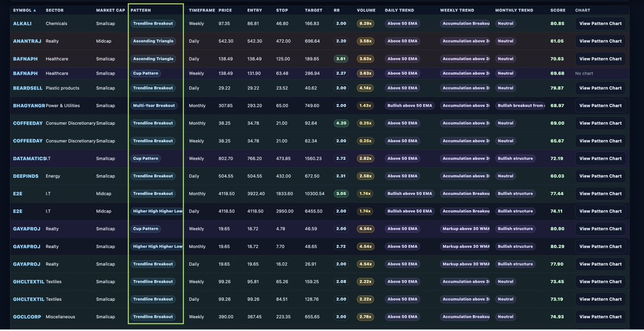The image size is (644, 331).
Task: Click the Multi-Year Breakout pattern badge
Action: 154,106
